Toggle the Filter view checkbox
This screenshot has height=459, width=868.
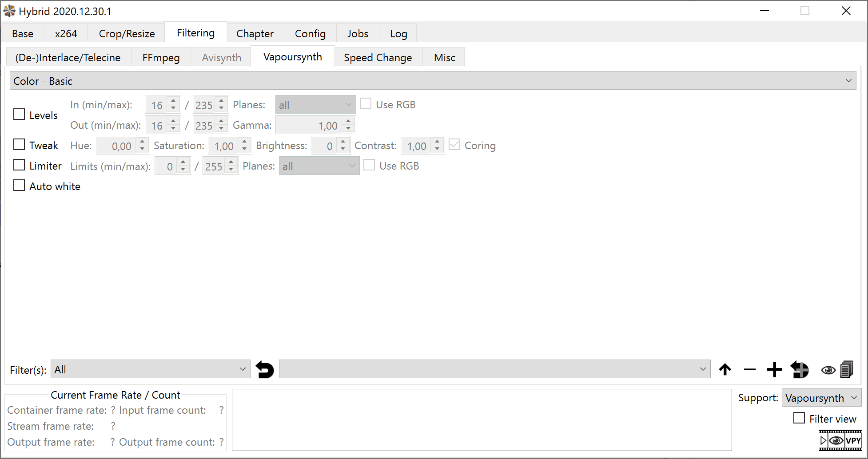pos(799,418)
